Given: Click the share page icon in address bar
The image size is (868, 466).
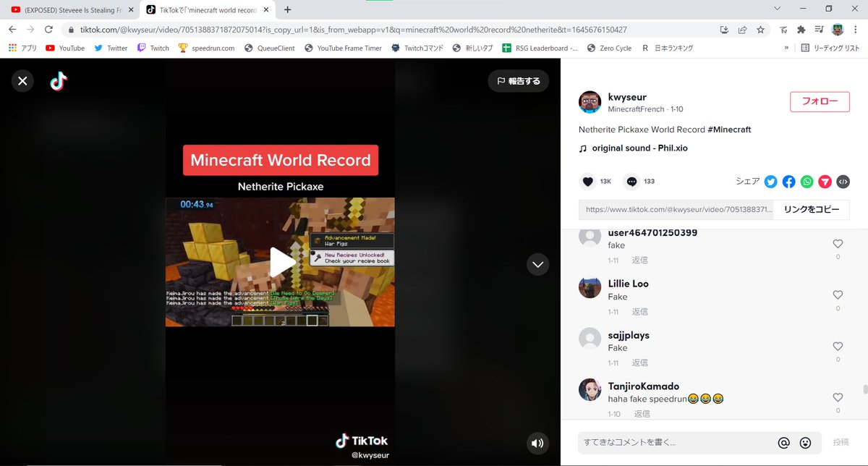Looking at the screenshot, I should pyautogui.click(x=742, y=30).
